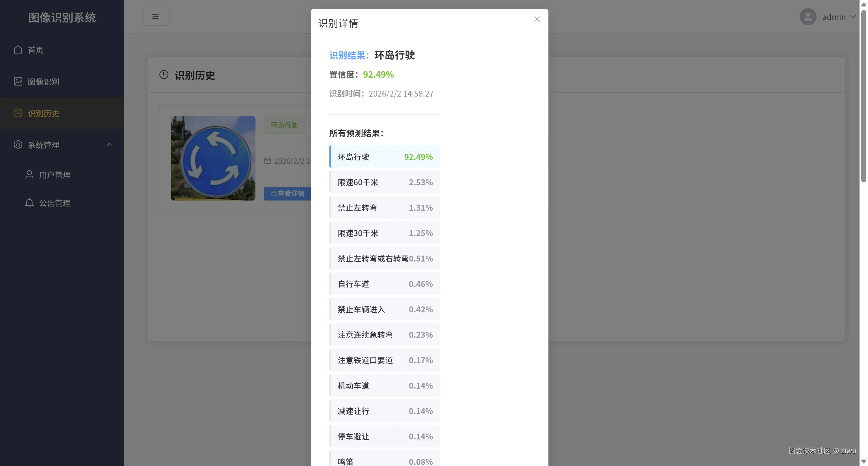Select the 环岛行驶 result tag
This screenshot has height=466, width=868.
click(284, 125)
